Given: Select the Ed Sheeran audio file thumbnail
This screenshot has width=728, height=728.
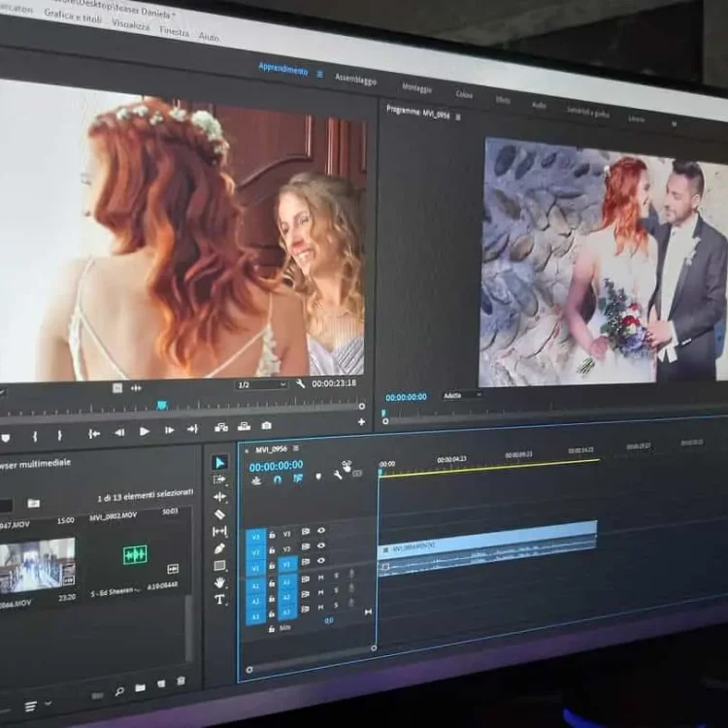Looking at the screenshot, I should point(135,554).
